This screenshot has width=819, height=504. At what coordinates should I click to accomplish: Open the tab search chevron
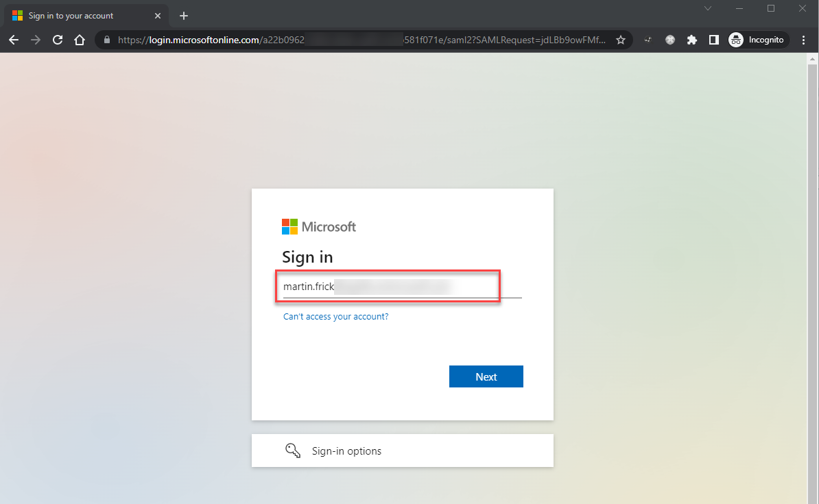click(708, 8)
